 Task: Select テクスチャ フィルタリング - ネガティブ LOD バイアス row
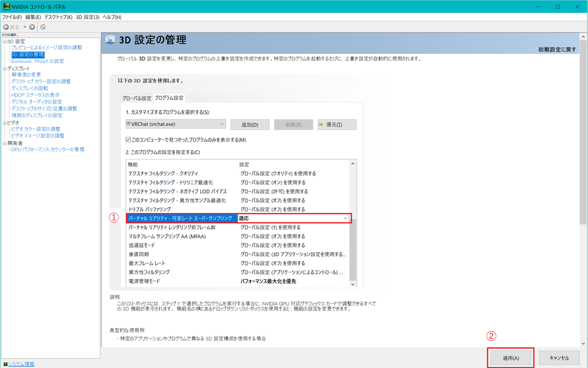click(x=238, y=191)
